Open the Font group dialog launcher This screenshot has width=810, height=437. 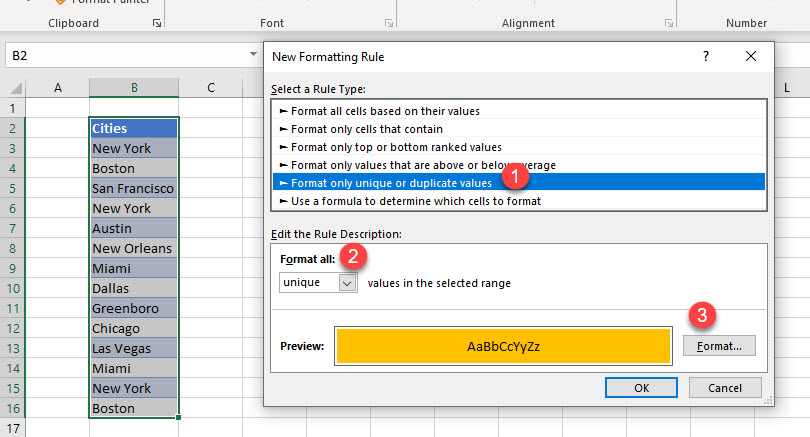(389, 22)
